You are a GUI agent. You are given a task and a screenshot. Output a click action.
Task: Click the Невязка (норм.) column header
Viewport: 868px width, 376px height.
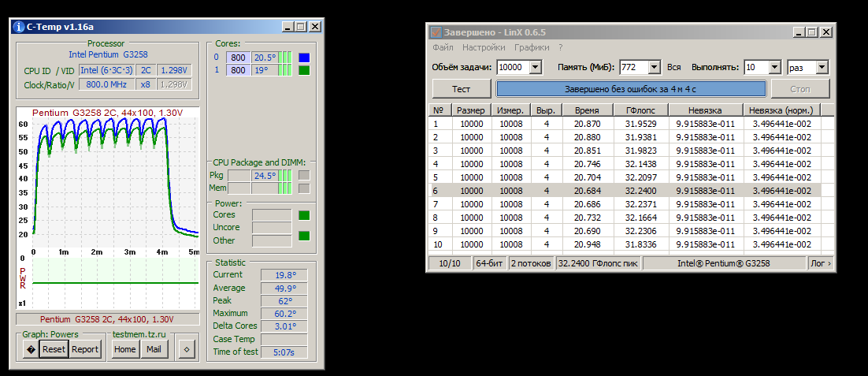[781, 110]
